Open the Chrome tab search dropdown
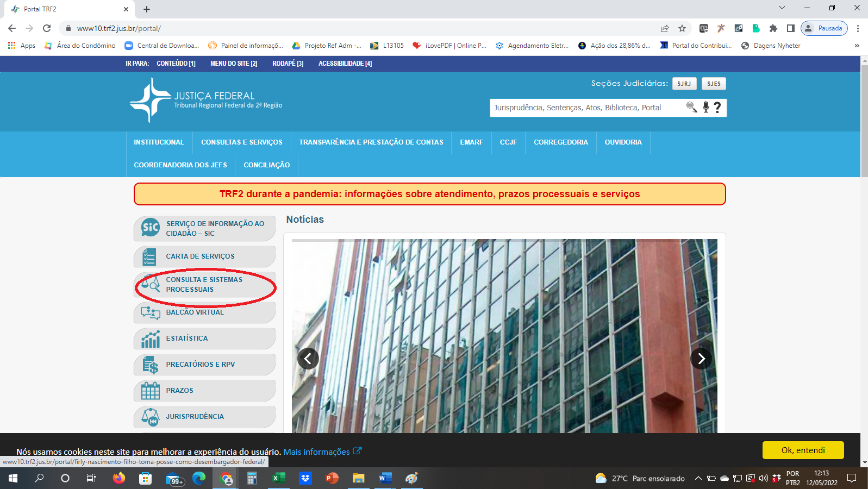868x489 pixels. click(x=782, y=8)
